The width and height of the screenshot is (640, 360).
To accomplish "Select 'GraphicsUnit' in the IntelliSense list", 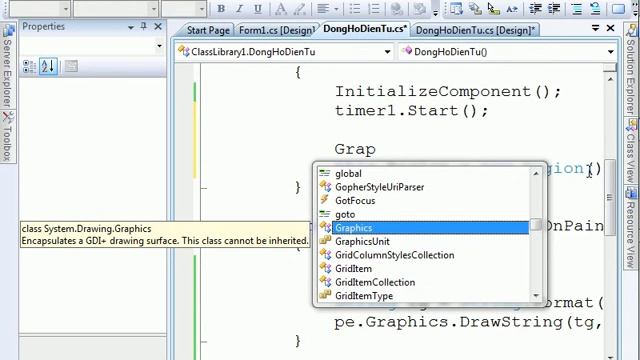I will point(423,241).
